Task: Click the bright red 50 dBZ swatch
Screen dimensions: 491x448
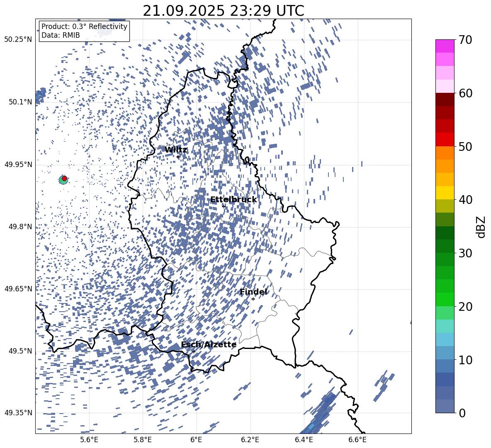Action: coord(445,140)
